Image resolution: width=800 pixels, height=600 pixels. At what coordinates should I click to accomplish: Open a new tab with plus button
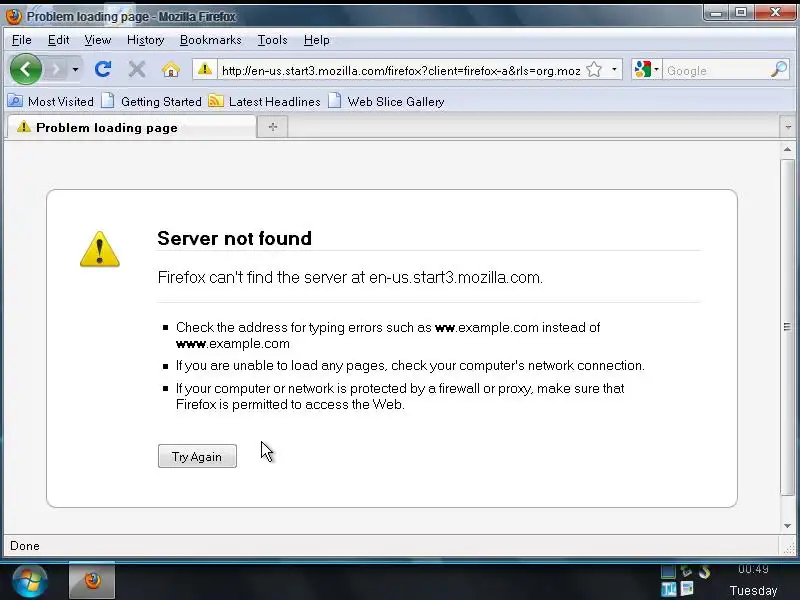click(272, 127)
